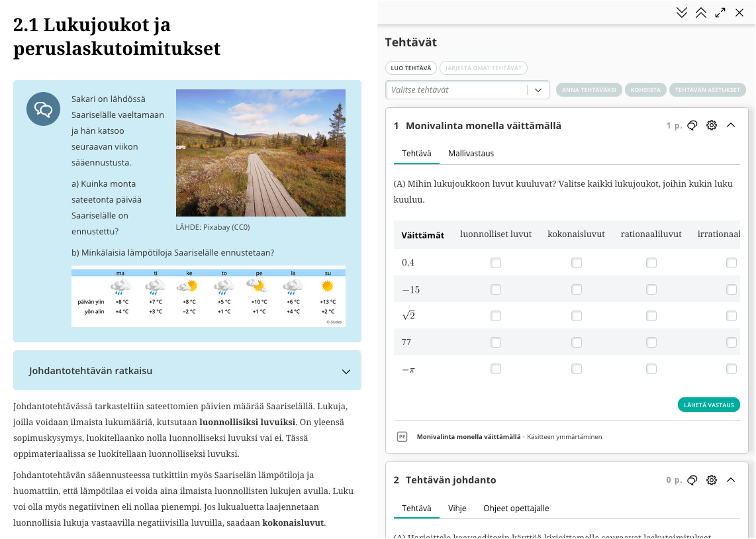Image resolution: width=756 pixels, height=539 pixels.
Task: Open the Valitse tehtävät dropdown
Action: click(x=467, y=90)
